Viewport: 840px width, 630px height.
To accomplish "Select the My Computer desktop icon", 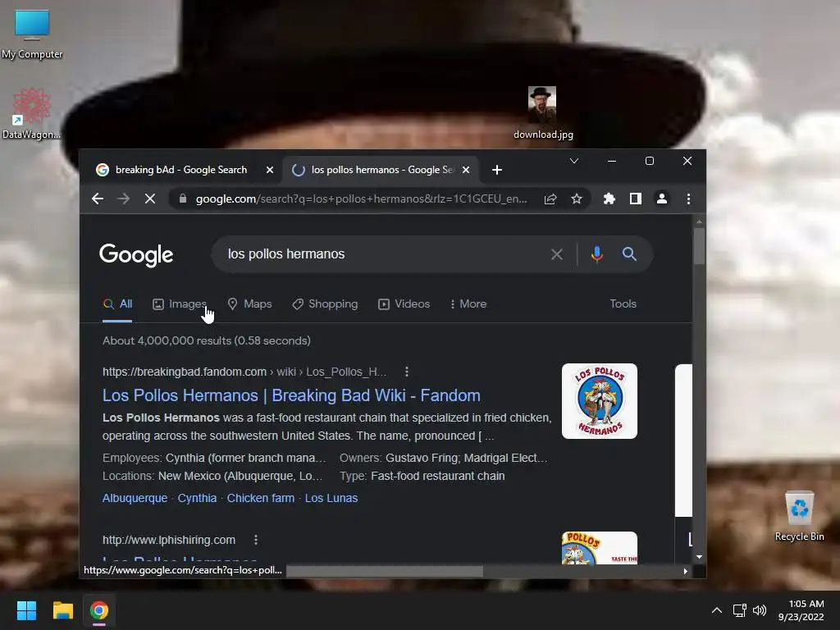I will pyautogui.click(x=32, y=34).
